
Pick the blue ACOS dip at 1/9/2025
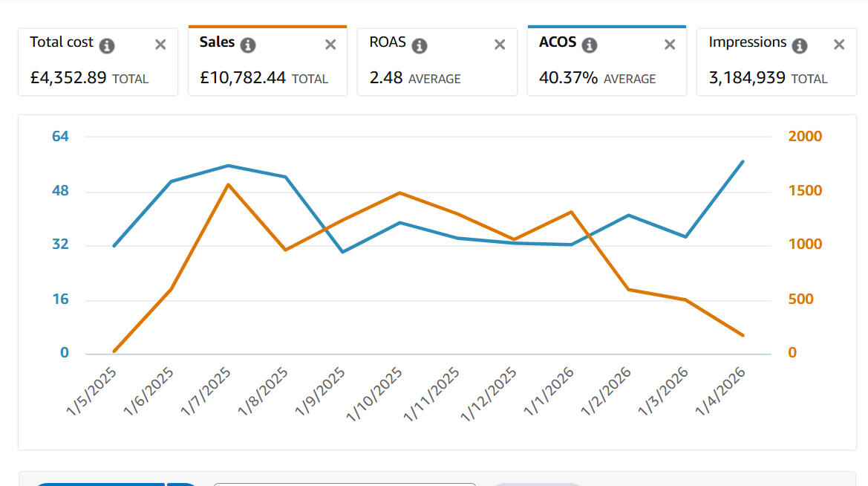pos(342,252)
